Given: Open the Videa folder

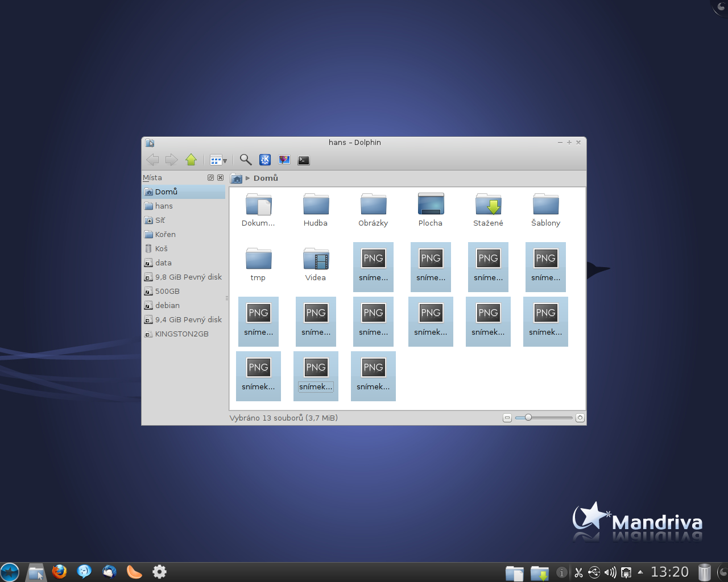Looking at the screenshot, I should [x=316, y=265].
